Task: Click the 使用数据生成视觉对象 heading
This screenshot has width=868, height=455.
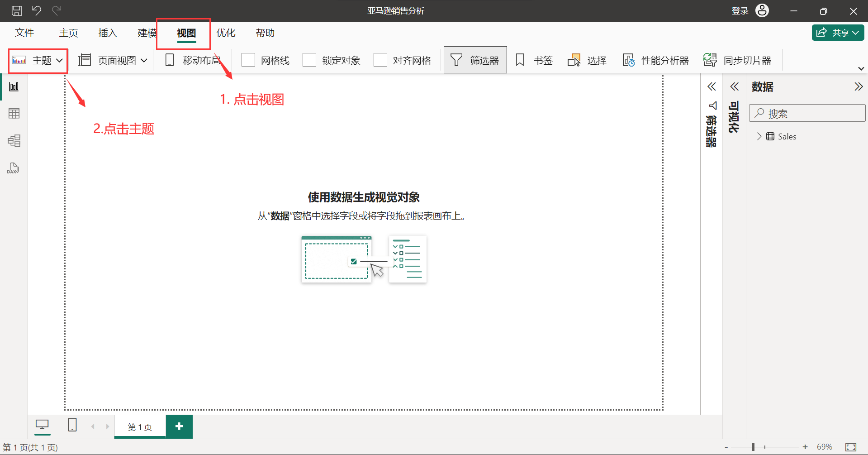Action: 364,197
